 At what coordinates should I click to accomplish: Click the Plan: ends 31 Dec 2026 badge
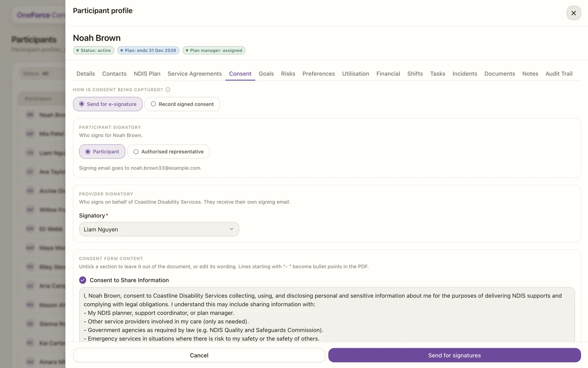(x=148, y=50)
